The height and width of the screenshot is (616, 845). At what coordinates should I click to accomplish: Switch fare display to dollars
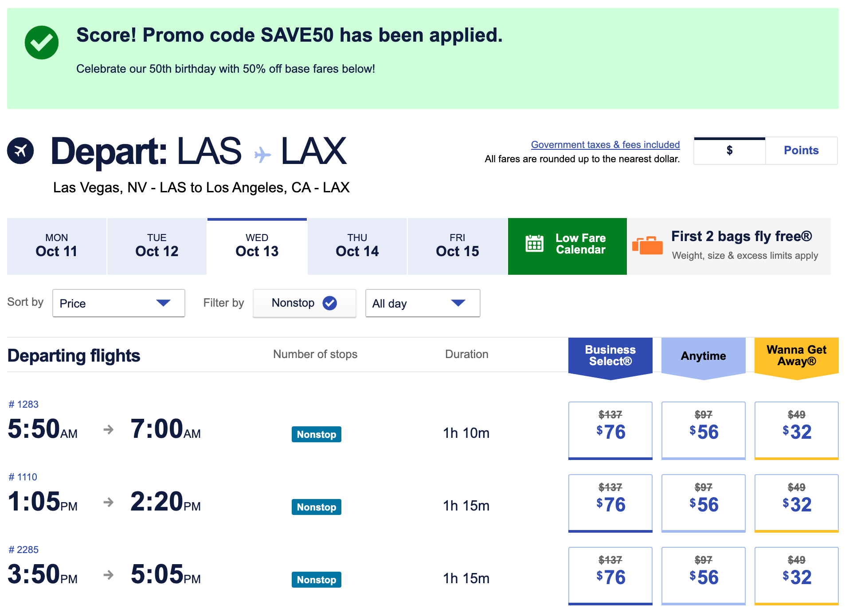coord(730,150)
